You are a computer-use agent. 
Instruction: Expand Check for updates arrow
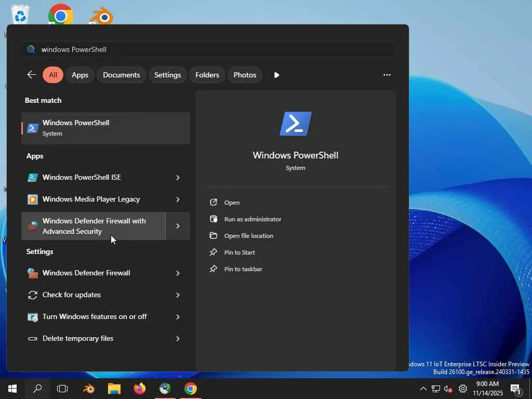tap(178, 295)
